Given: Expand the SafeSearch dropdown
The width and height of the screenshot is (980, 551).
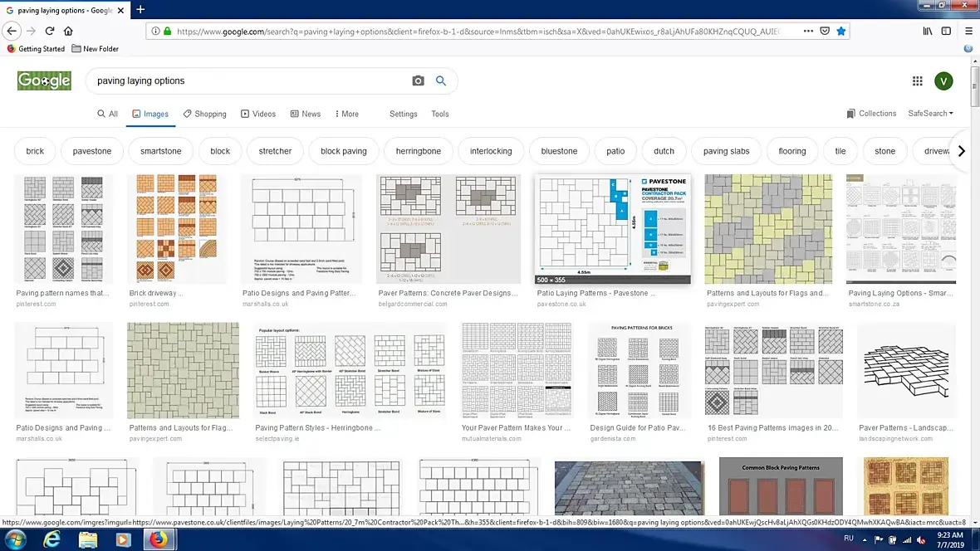Looking at the screenshot, I should coord(930,113).
